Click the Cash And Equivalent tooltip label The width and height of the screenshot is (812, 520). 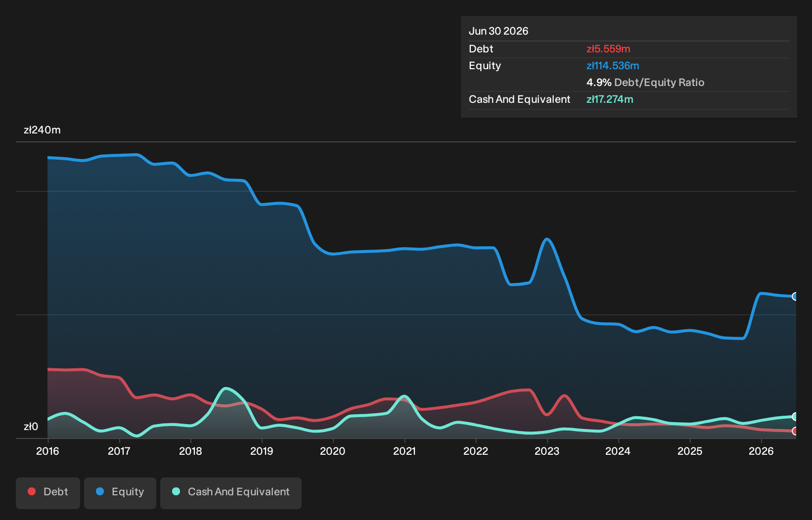pyautogui.click(x=519, y=99)
